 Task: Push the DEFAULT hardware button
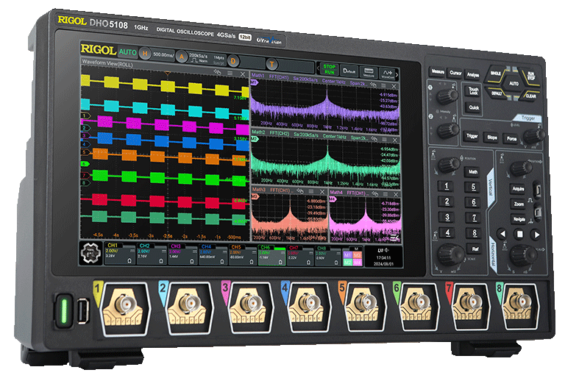tap(497, 93)
